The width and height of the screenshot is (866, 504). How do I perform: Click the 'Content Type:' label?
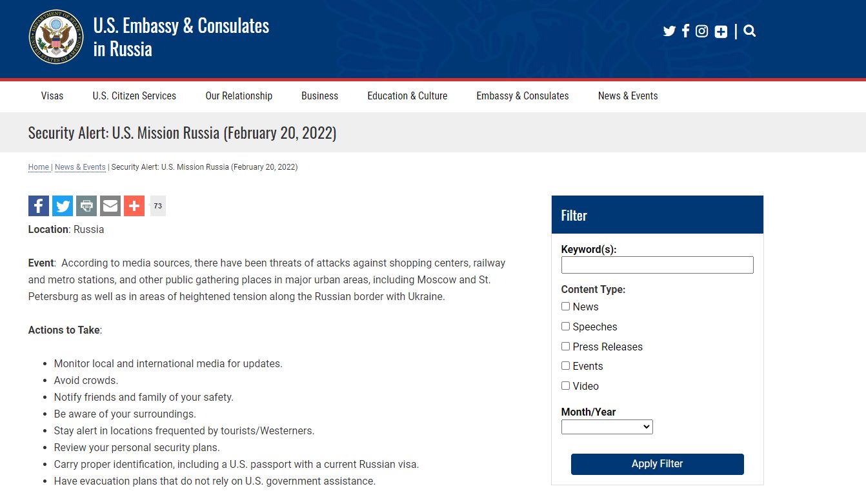tap(593, 290)
